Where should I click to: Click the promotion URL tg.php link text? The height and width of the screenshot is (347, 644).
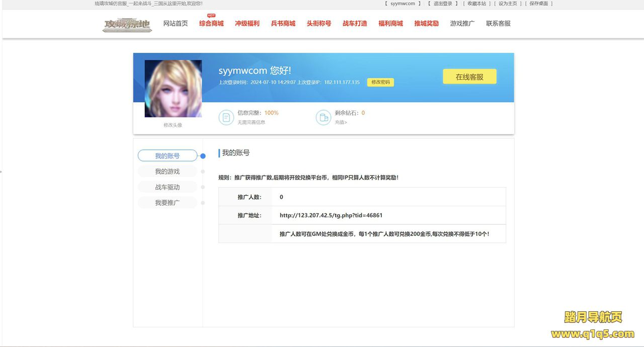[331, 215]
